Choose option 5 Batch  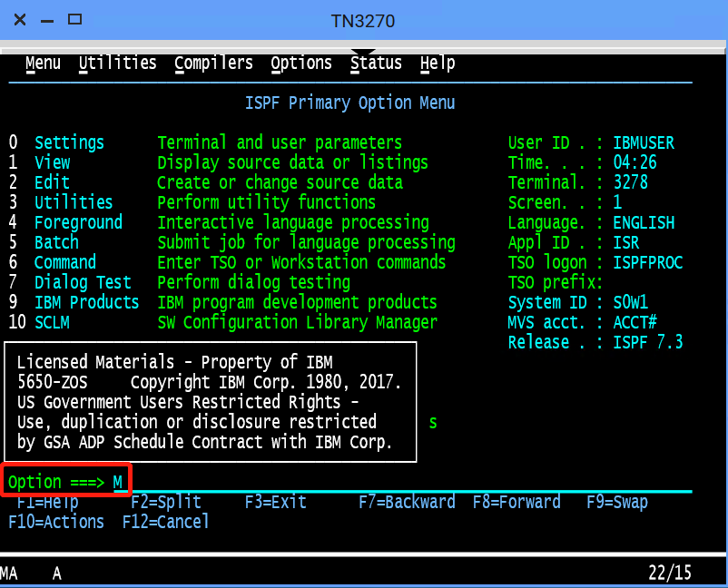pos(56,242)
